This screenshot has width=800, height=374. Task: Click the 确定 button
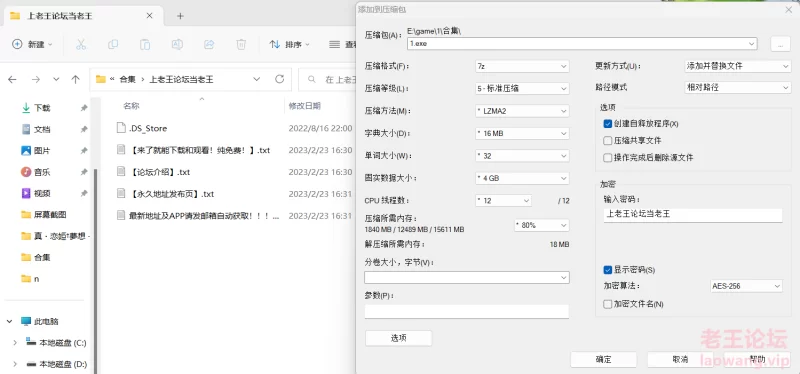(603, 359)
